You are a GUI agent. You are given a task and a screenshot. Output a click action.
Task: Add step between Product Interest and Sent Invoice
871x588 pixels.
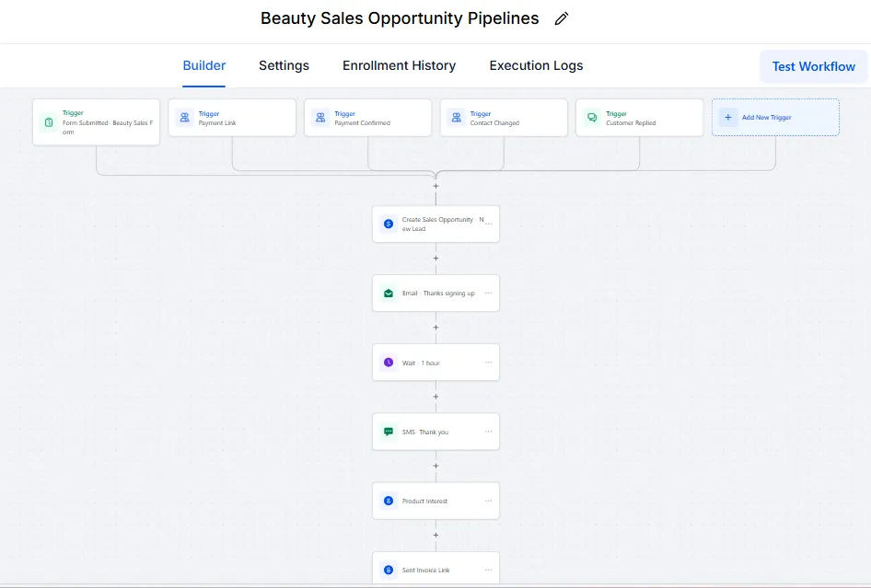point(436,535)
